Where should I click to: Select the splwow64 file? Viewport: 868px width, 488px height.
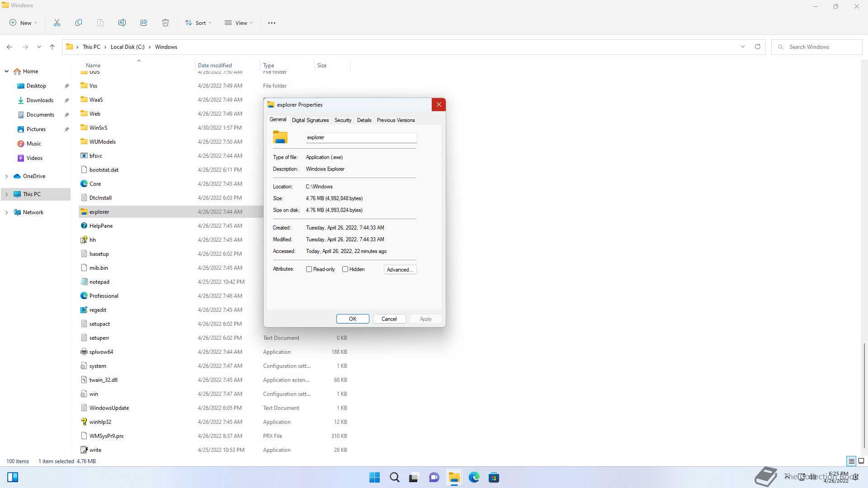(101, 352)
